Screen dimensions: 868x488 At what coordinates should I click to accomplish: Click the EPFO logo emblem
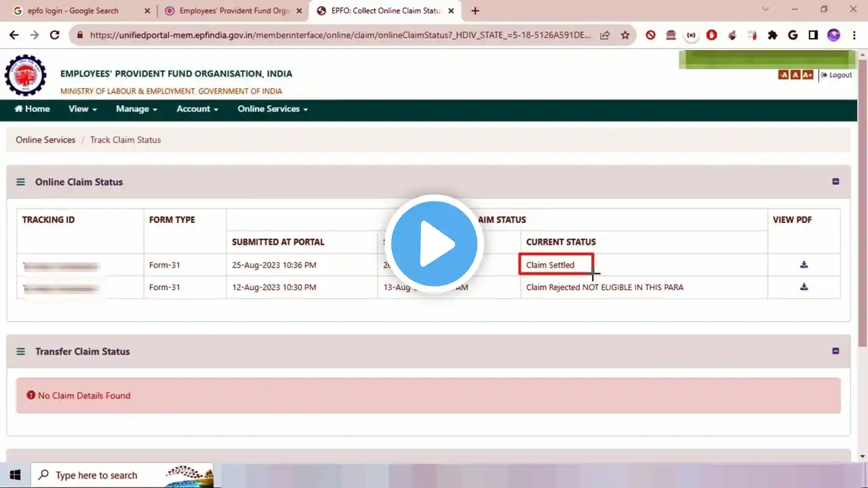click(26, 75)
